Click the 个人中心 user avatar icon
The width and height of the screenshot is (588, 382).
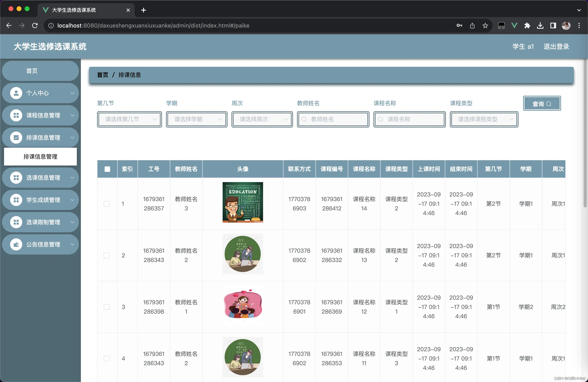coord(16,93)
